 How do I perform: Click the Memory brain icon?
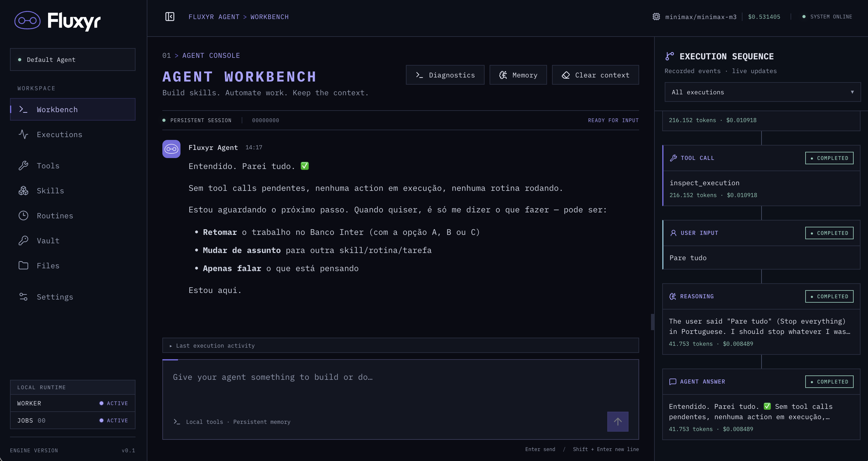(x=503, y=75)
